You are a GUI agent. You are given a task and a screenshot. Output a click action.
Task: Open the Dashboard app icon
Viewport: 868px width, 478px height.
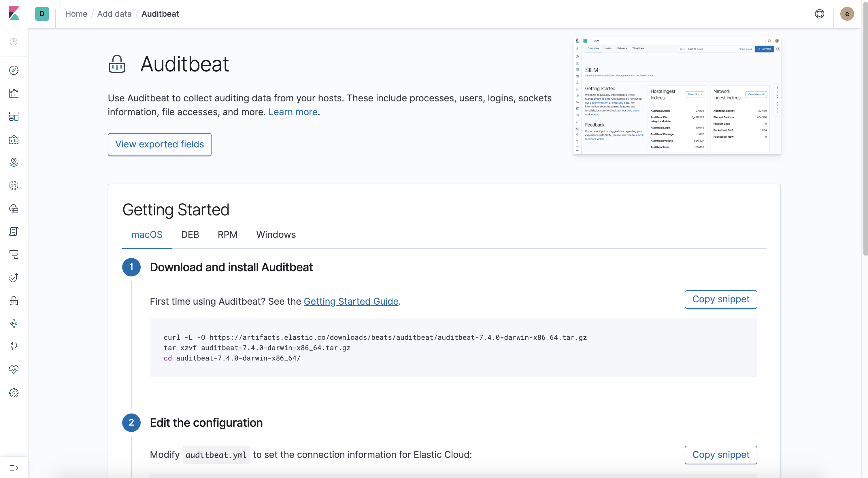point(14,116)
